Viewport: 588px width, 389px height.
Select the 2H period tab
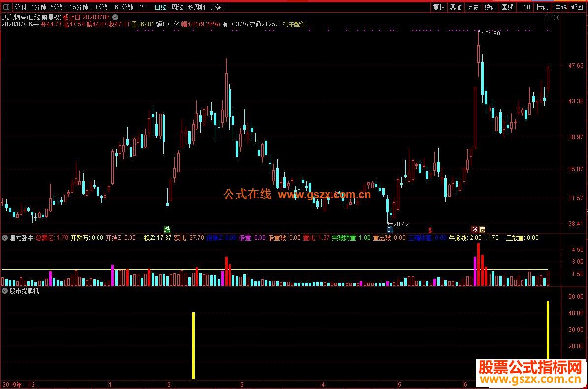click(x=144, y=7)
